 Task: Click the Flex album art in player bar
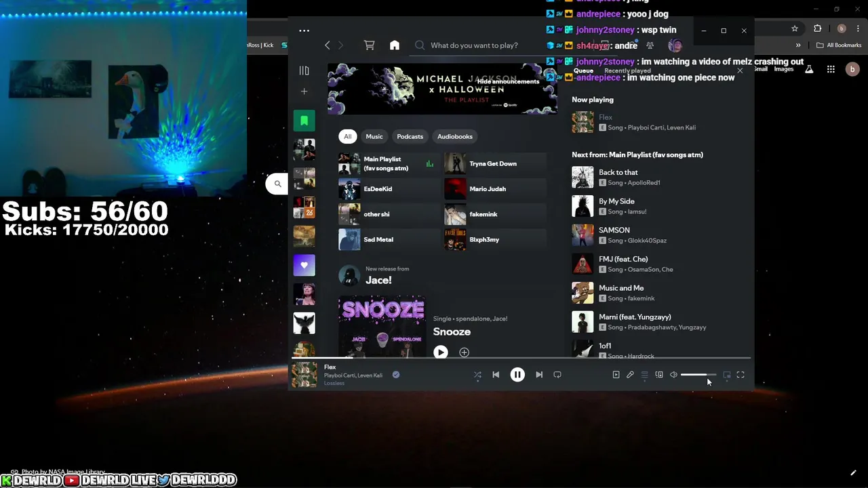[x=304, y=375]
